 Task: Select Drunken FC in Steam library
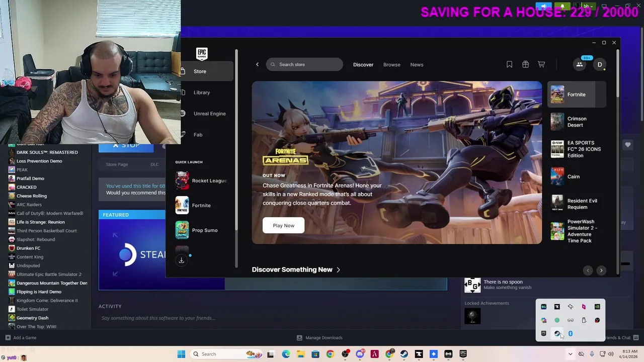(x=28, y=248)
